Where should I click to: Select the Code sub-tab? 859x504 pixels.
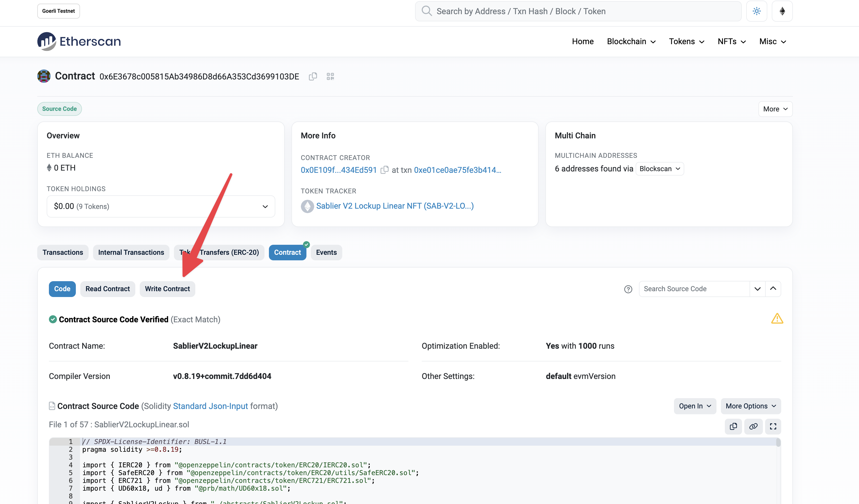coord(62,289)
